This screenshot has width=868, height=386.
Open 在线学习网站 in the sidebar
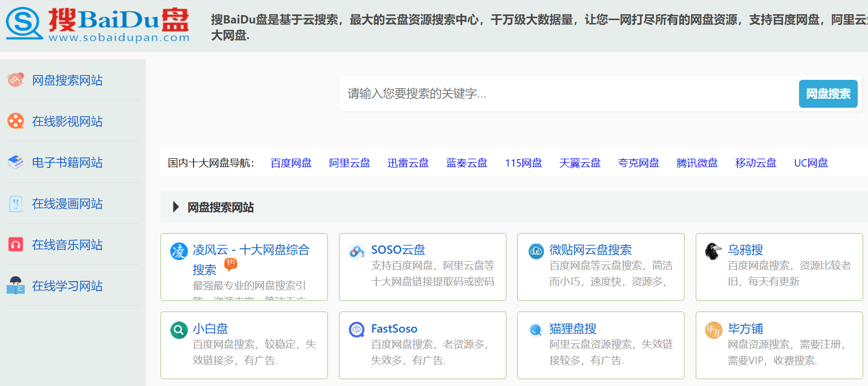point(67,286)
